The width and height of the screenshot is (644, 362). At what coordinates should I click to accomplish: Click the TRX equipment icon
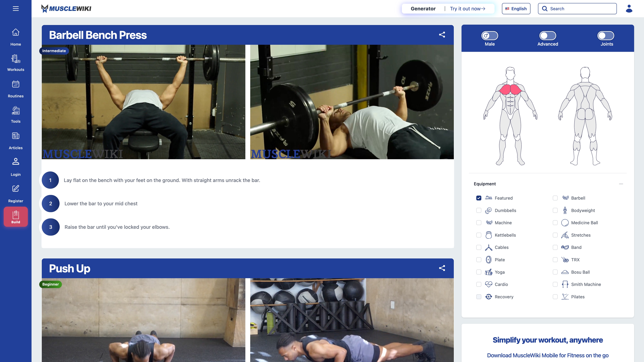(565, 260)
